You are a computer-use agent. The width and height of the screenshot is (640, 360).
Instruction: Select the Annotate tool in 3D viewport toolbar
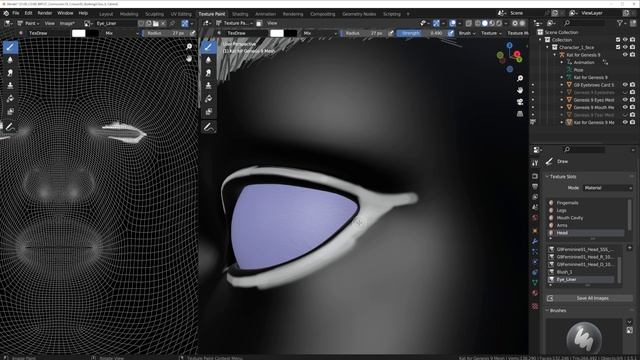pyautogui.click(x=209, y=127)
